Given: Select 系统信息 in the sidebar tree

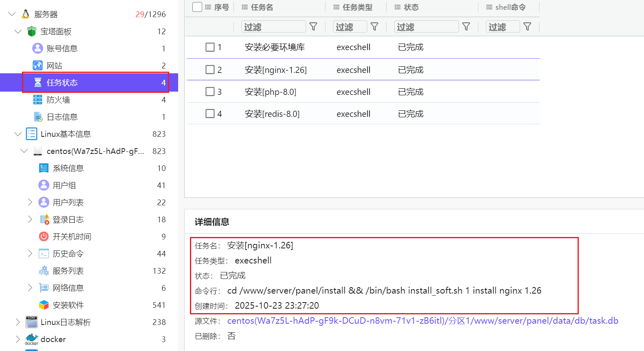Looking at the screenshot, I should click(68, 168).
